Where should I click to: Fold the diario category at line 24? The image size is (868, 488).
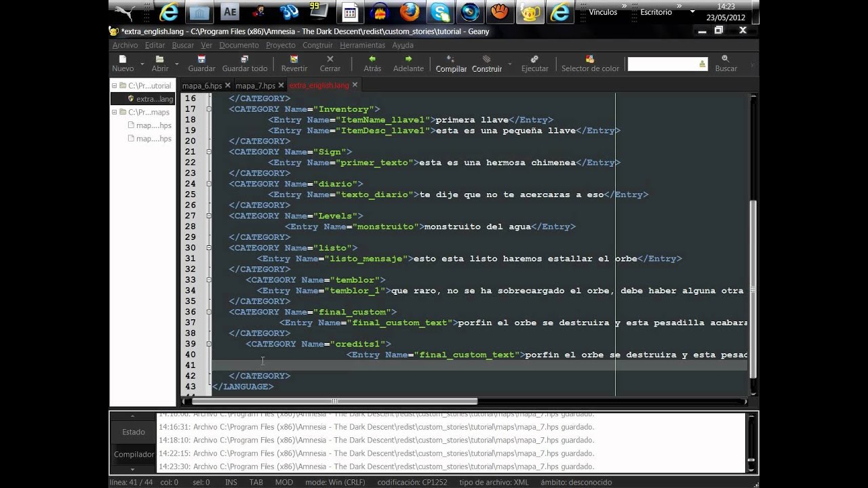pos(208,184)
